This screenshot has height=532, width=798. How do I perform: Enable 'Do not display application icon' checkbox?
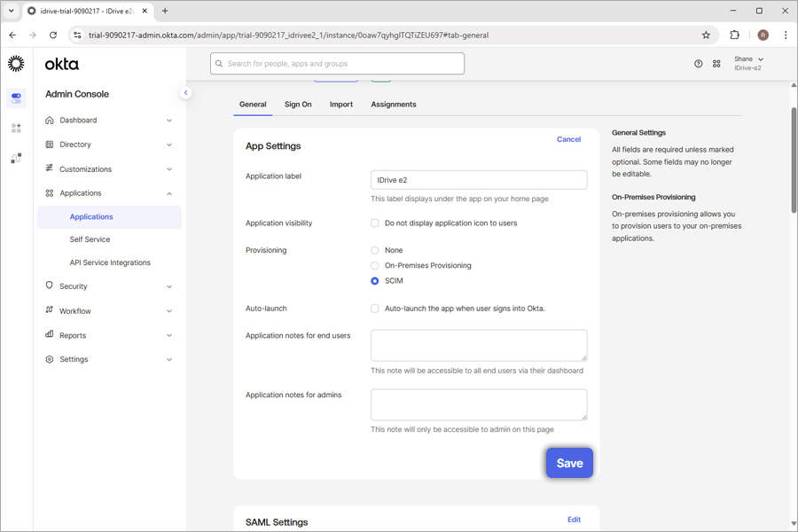(x=375, y=223)
